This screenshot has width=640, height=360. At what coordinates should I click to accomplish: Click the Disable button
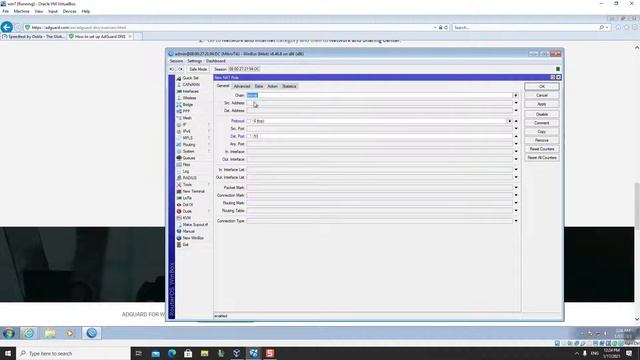click(x=542, y=114)
